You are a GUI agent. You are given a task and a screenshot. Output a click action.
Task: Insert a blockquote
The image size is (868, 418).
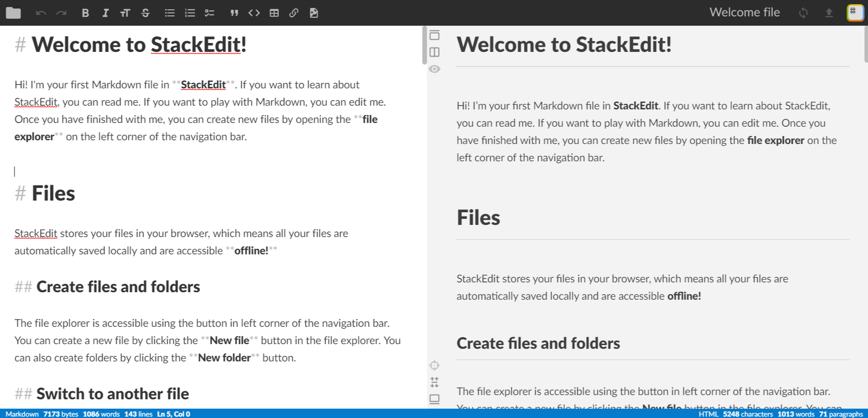pos(234,13)
